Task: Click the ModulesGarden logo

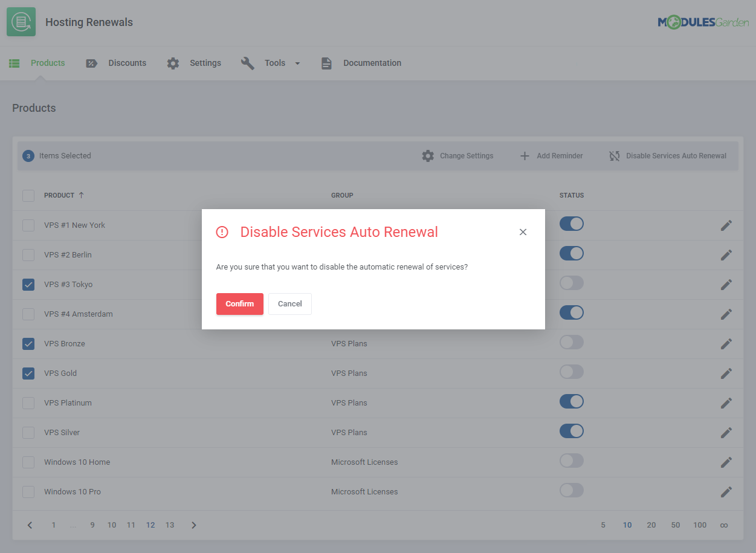Action: click(x=703, y=21)
